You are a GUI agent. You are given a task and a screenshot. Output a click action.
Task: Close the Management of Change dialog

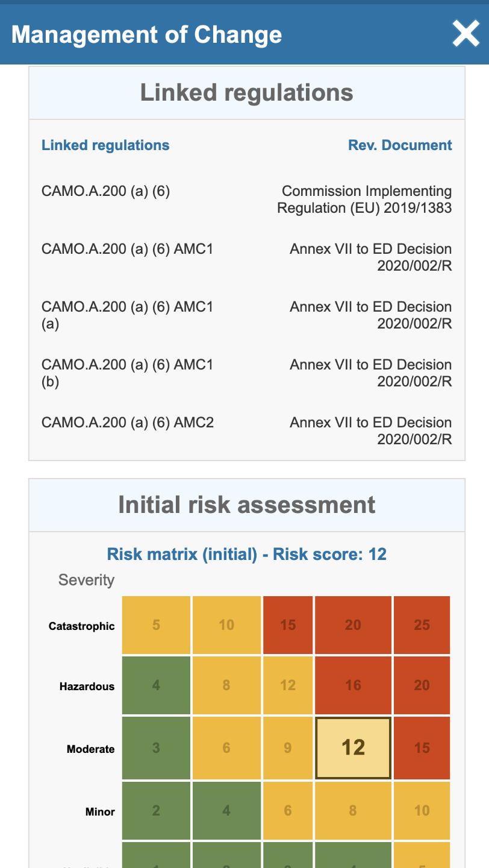(466, 34)
